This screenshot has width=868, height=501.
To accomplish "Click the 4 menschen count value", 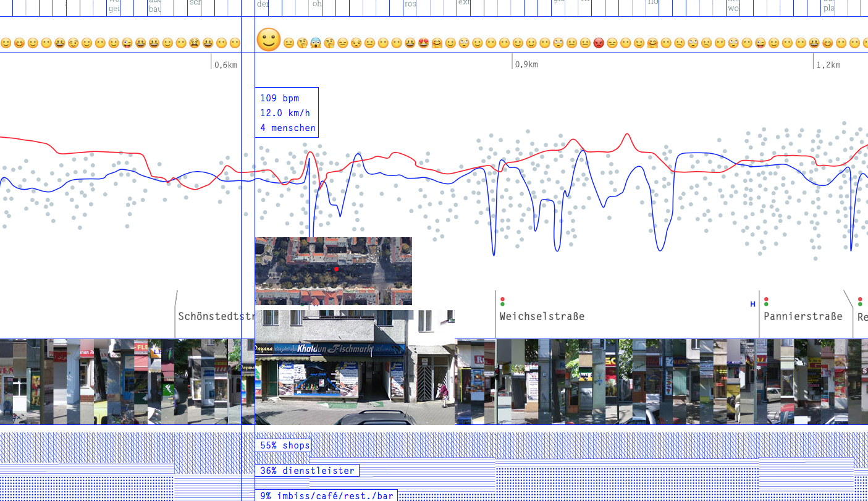I will [288, 128].
